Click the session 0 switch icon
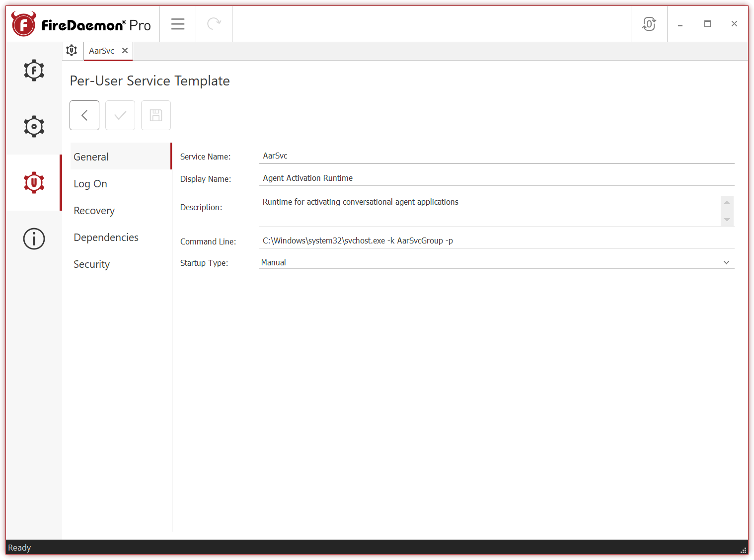Viewport: 754px width, 560px height. [x=649, y=24]
